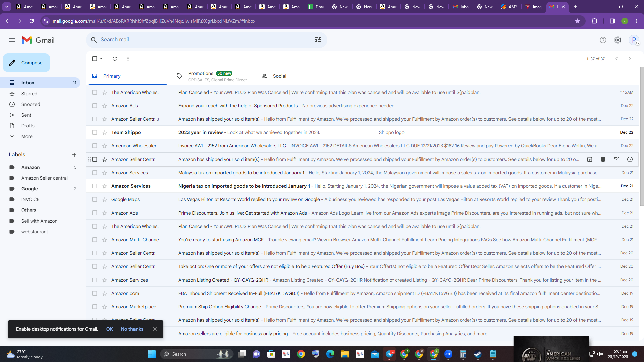This screenshot has width=644, height=362.
Task: Open the Drafts folder
Action: [28, 126]
